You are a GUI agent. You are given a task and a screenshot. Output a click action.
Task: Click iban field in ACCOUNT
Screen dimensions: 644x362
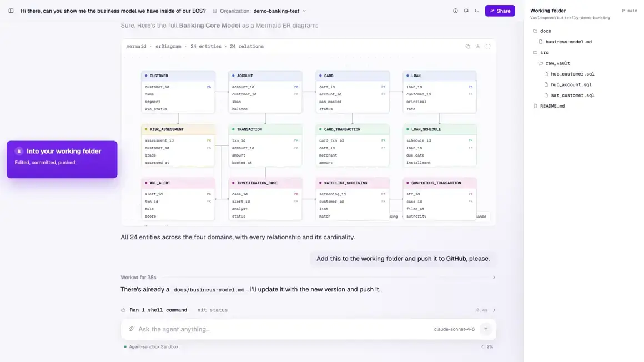pyautogui.click(x=236, y=102)
